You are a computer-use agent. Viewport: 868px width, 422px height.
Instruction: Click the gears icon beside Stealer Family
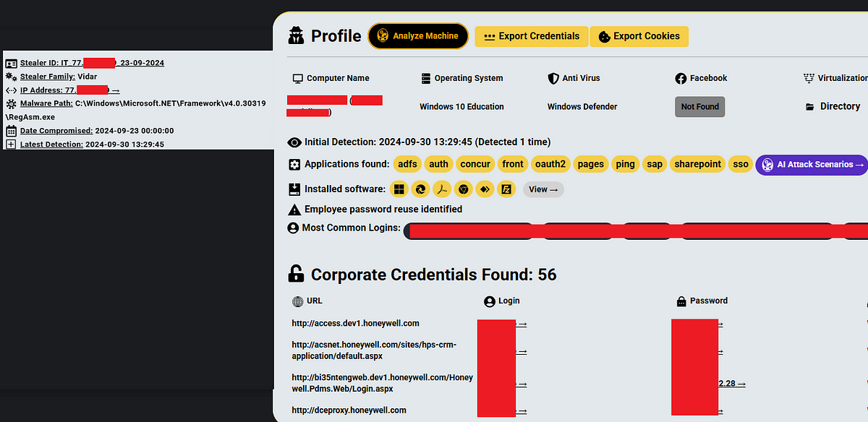pos(11,77)
